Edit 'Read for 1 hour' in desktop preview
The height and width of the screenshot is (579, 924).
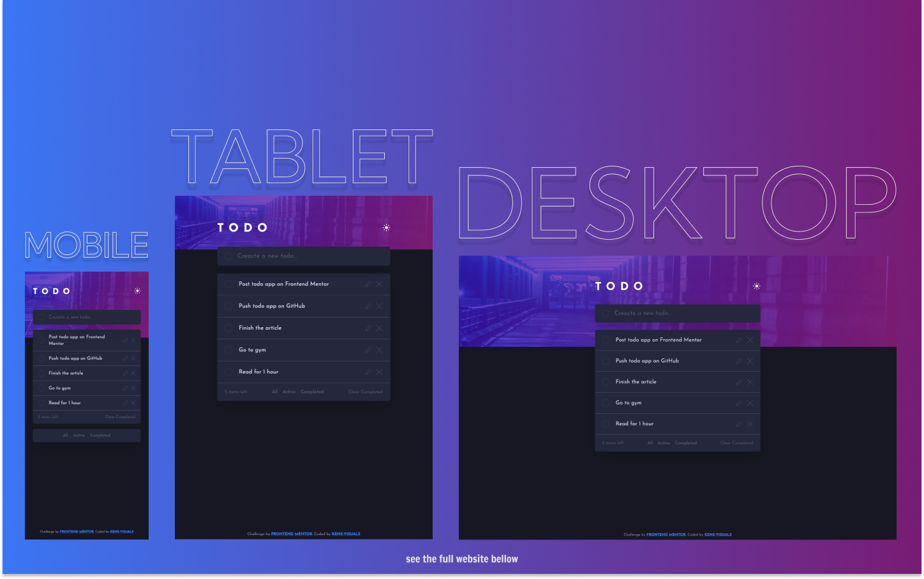pos(739,424)
